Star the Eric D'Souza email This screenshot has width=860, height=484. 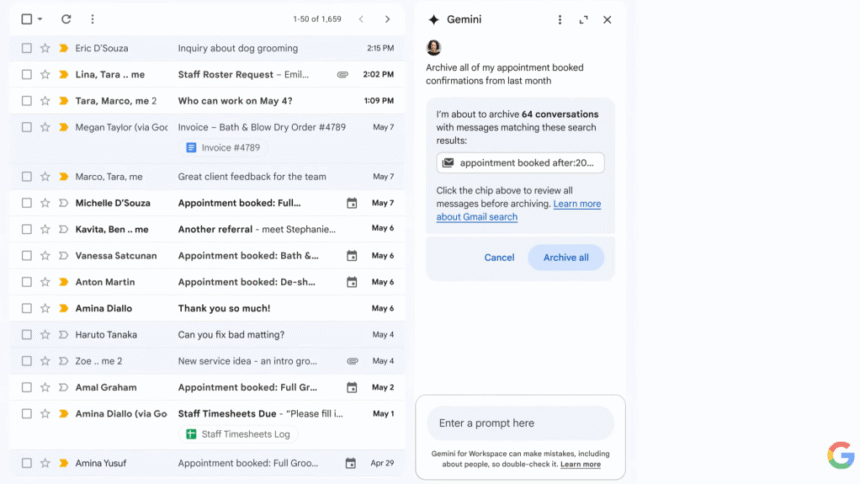click(x=45, y=48)
